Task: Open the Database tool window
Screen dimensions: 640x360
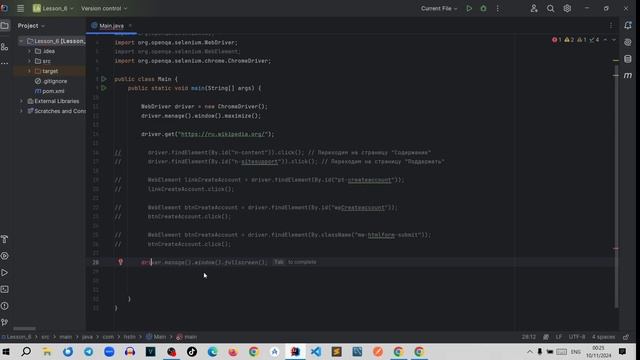Action: click(x=628, y=59)
